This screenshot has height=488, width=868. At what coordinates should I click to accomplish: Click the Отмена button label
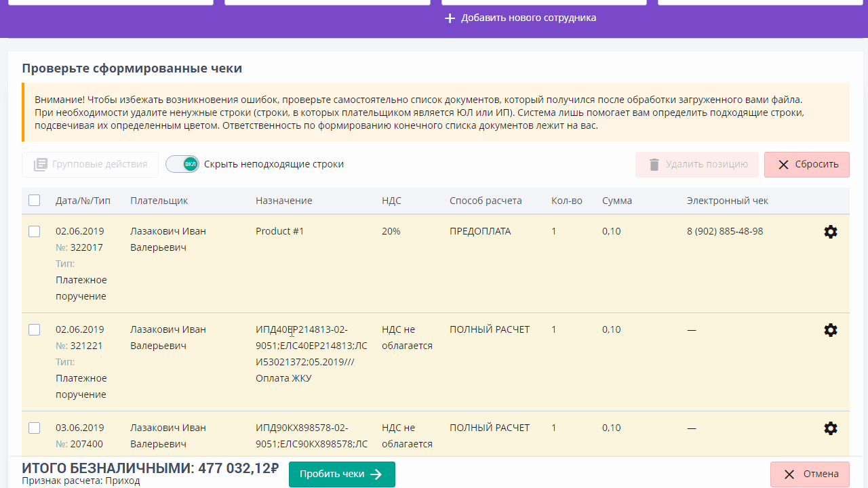coord(821,474)
